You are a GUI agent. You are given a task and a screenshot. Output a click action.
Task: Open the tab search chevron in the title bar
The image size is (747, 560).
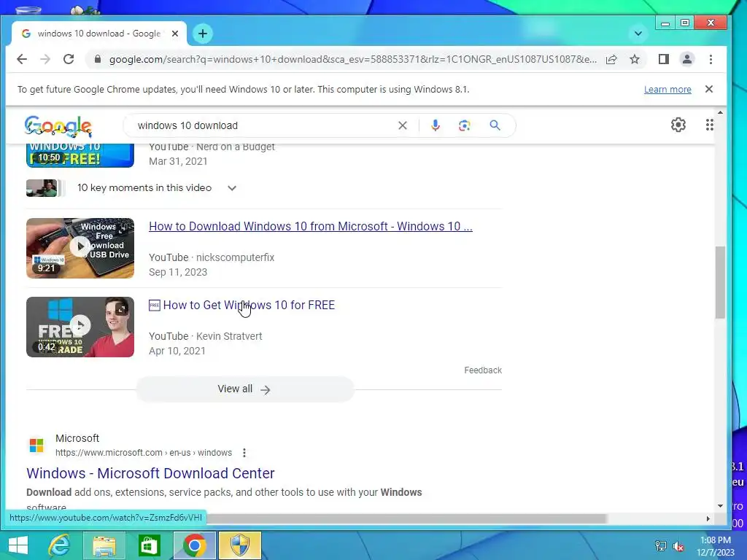tap(638, 34)
